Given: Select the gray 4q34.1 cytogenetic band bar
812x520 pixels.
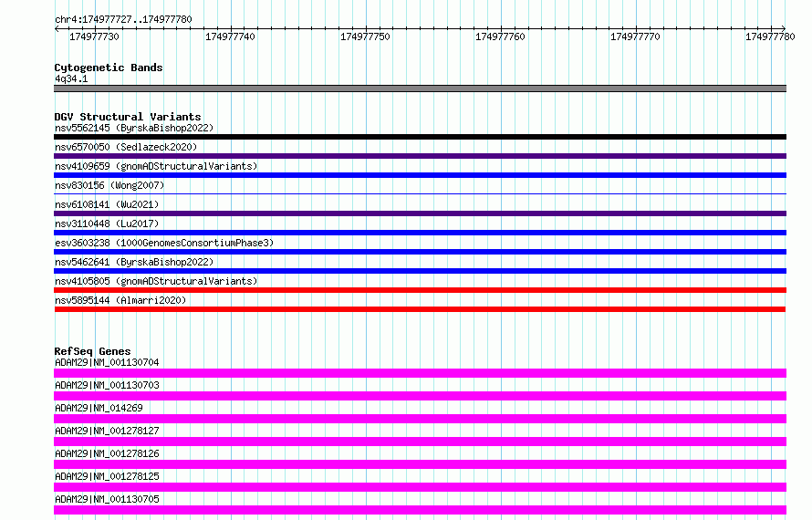Looking at the screenshot, I should pyautogui.click(x=420, y=88).
